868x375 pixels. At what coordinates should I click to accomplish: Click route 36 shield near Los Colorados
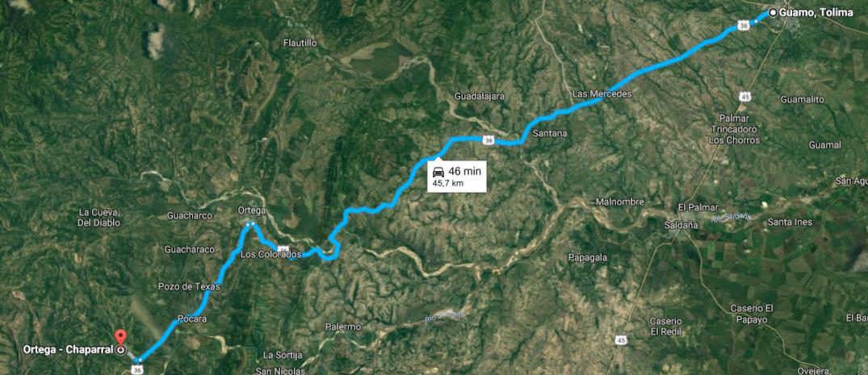click(x=283, y=249)
